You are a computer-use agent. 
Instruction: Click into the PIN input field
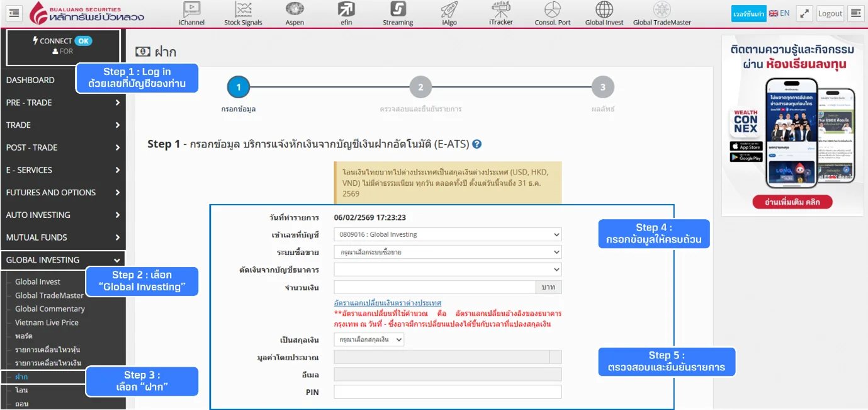pyautogui.click(x=447, y=392)
